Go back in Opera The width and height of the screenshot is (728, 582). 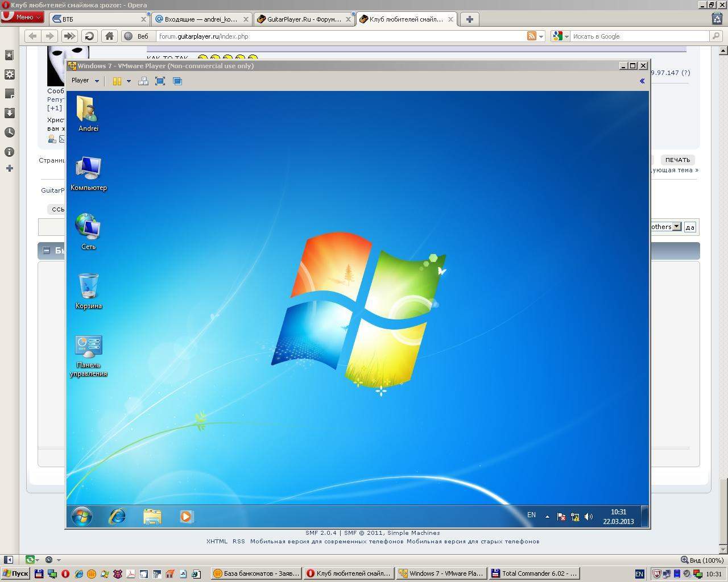[x=32, y=36]
